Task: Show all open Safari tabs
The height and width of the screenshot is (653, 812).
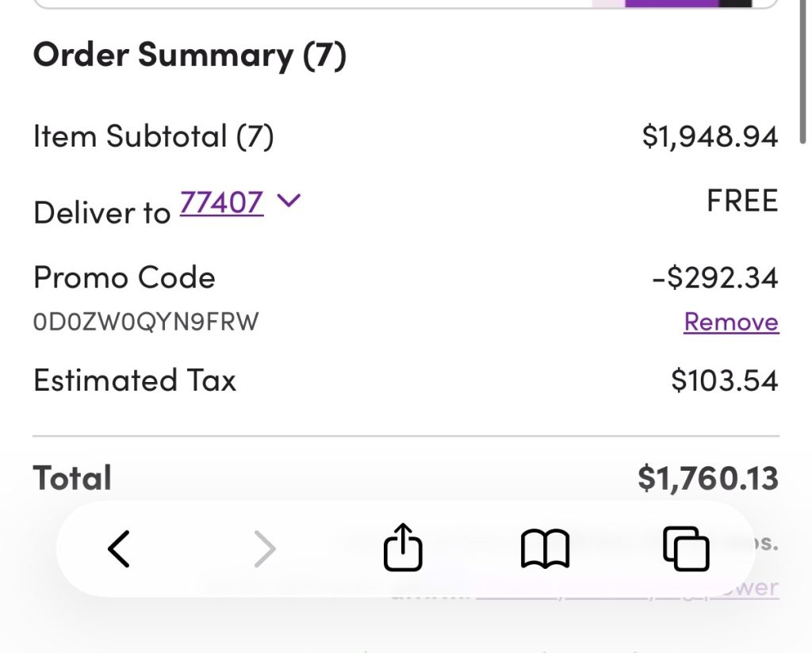Action: [x=686, y=548]
